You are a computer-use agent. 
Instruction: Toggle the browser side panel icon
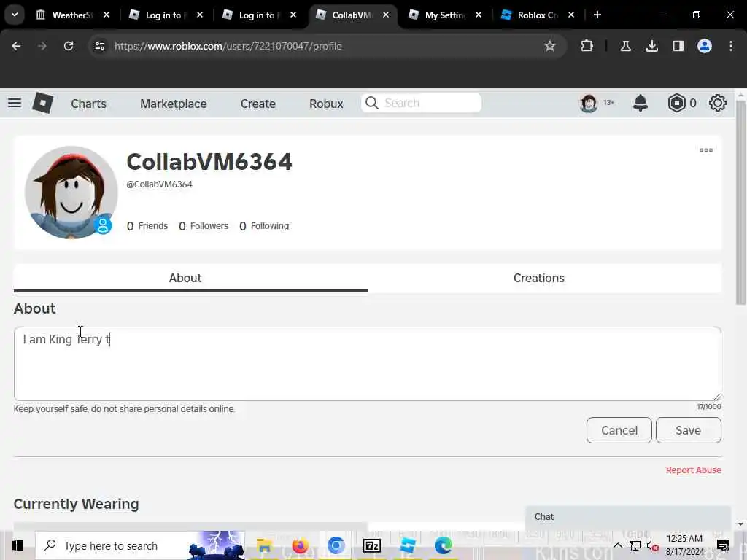pyautogui.click(x=678, y=46)
